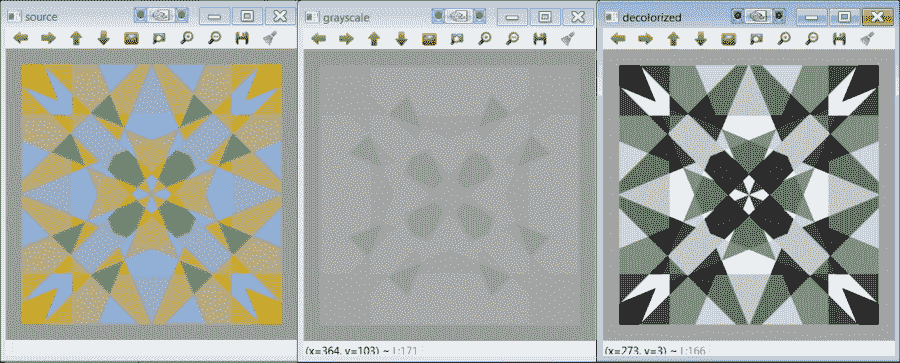Open properties brush in grayscale window
The width and height of the screenshot is (900, 363).
click(x=567, y=38)
